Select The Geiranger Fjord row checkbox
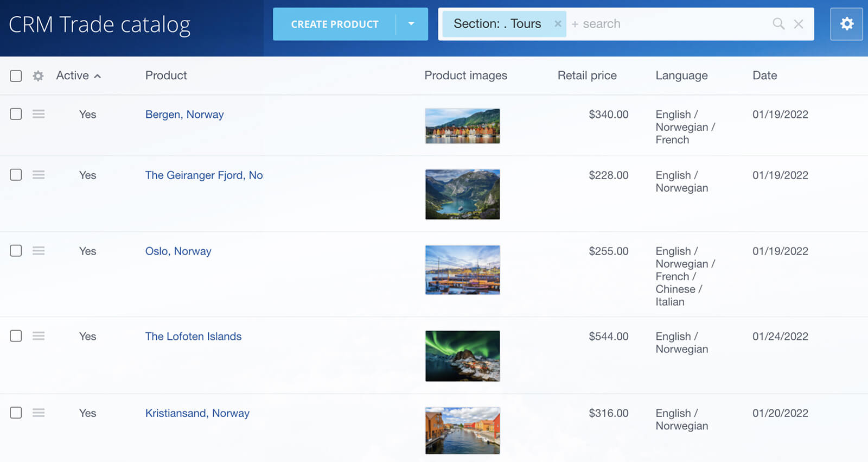The width and height of the screenshot is (868, 462). coord(16,175)
